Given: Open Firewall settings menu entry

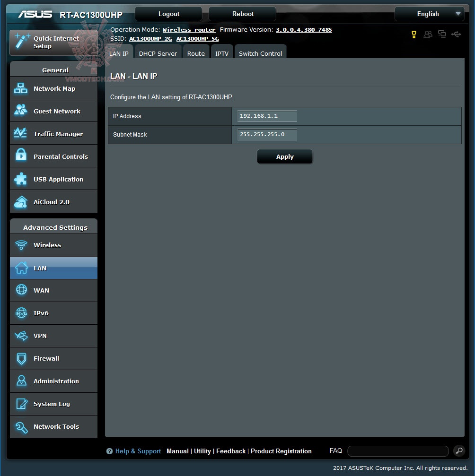Looking at the screenshot, I should coord(54,358).
